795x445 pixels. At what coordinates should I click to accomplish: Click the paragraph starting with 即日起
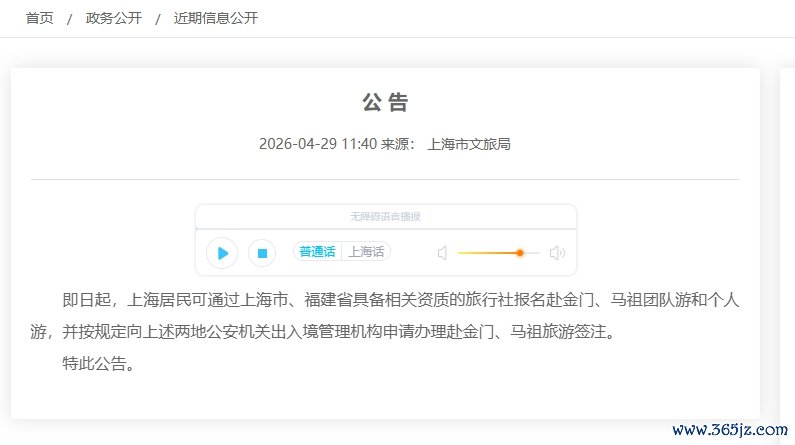[385, 315]
